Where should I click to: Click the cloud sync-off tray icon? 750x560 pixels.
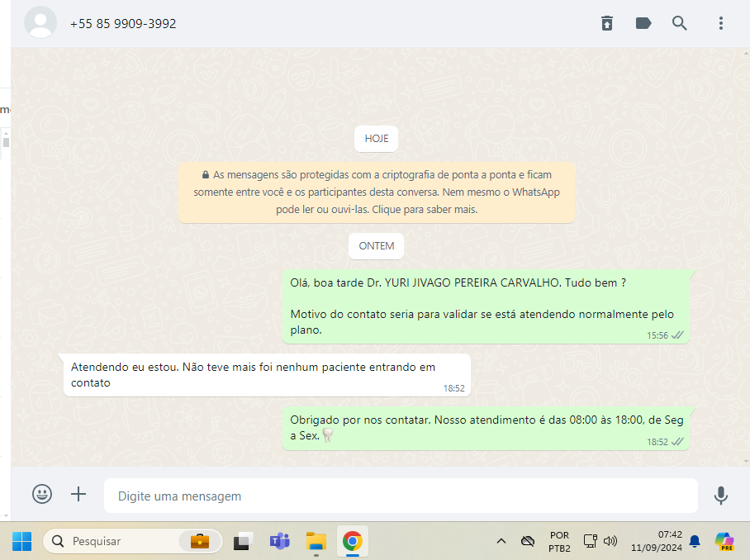528,541
